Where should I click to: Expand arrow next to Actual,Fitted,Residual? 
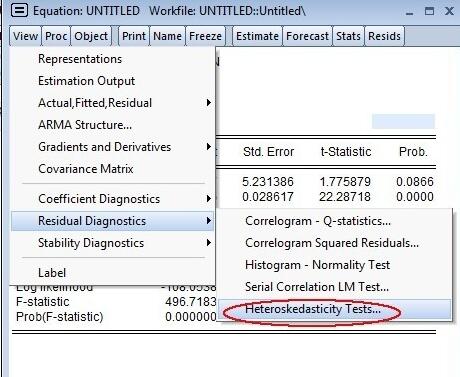coord(209,103)
